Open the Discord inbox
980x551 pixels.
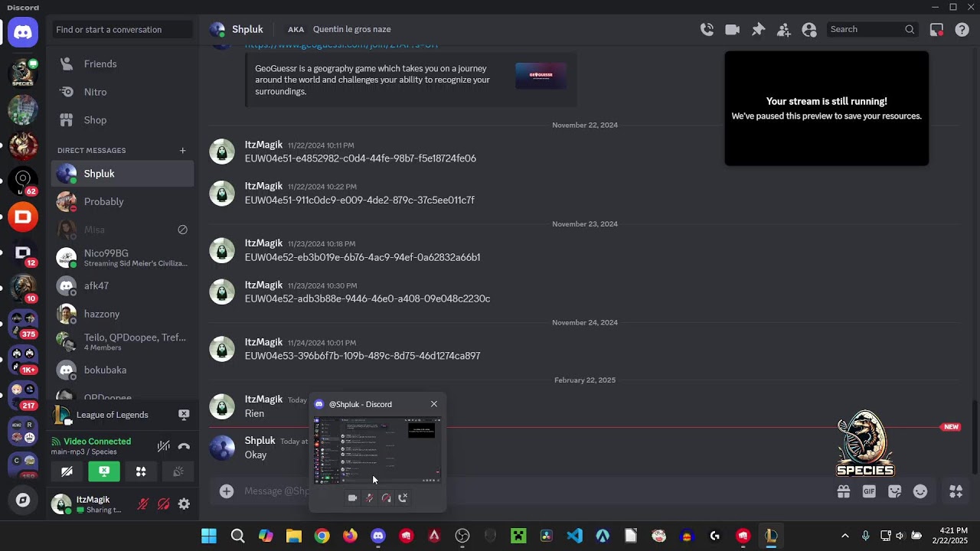click(x=936, y=29)
